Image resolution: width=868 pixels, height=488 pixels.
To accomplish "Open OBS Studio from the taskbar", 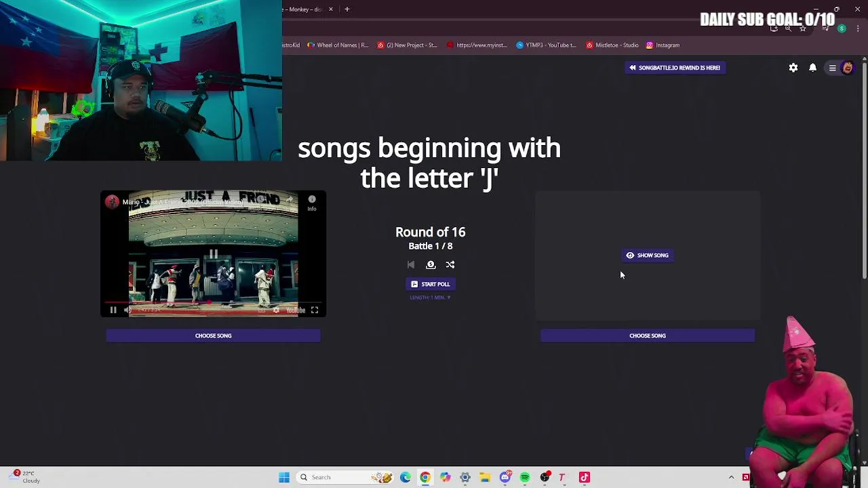I will coord(545,477).
